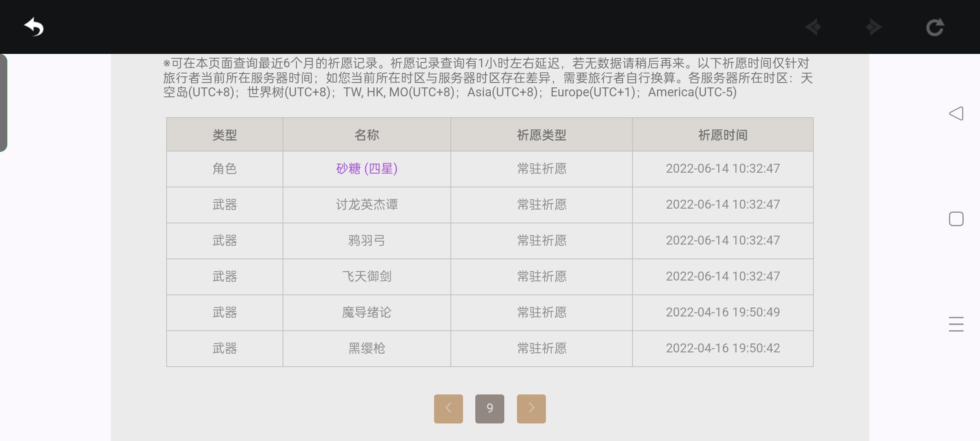
Task: Click the 鸦羽弓 weapon name
Action: tap(367, 241)
